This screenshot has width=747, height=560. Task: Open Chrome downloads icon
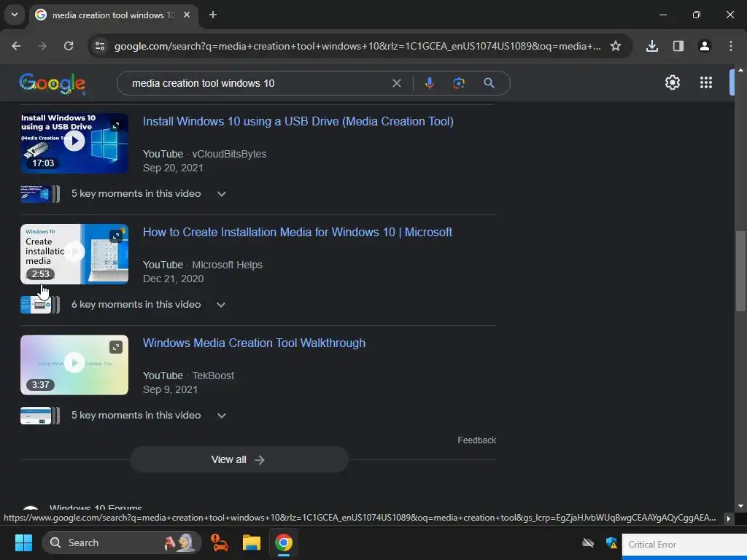pos(651,46)
